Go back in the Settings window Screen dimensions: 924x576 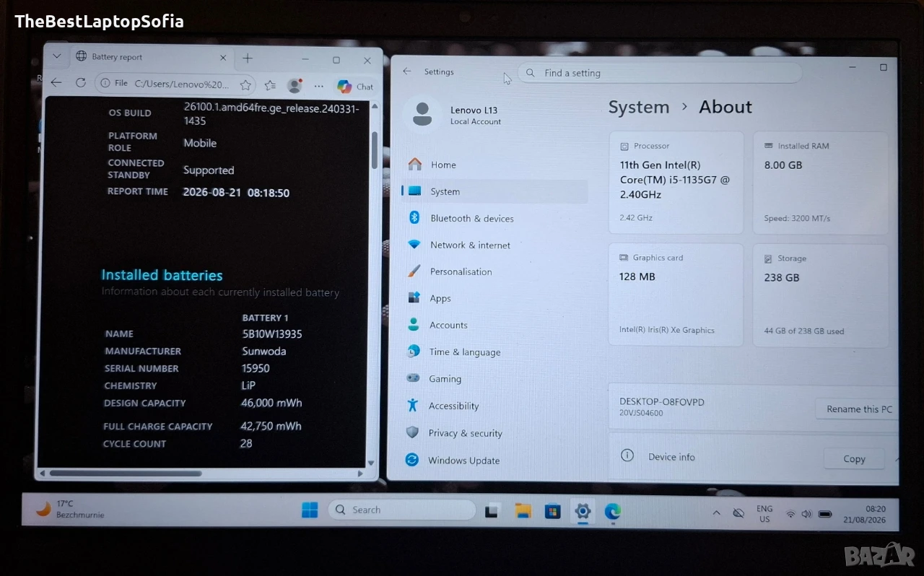407,71
